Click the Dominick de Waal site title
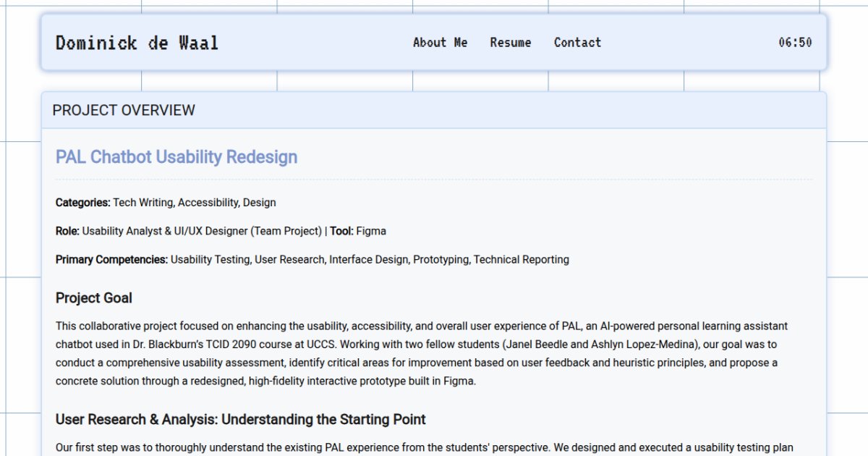 (x=137, y=43)
